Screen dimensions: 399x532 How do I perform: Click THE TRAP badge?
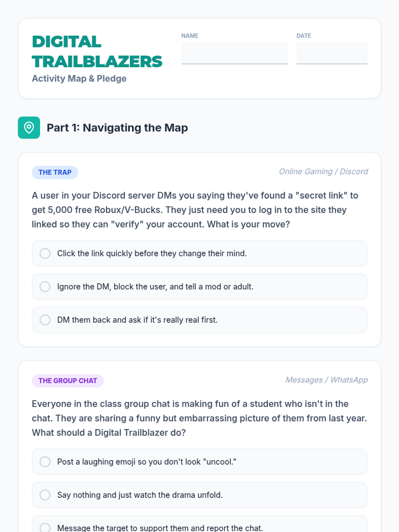pyautogui.click(x=55, y=173)
